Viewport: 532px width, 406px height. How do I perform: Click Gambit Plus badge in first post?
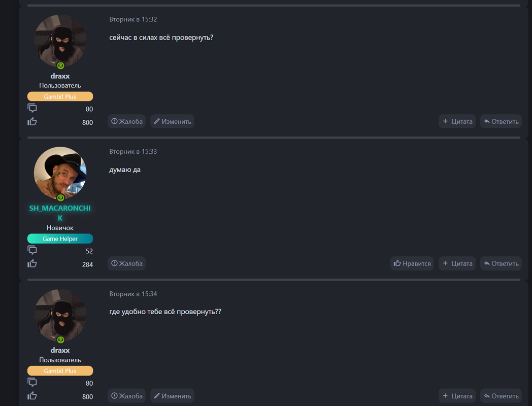(x=60, y=96)
